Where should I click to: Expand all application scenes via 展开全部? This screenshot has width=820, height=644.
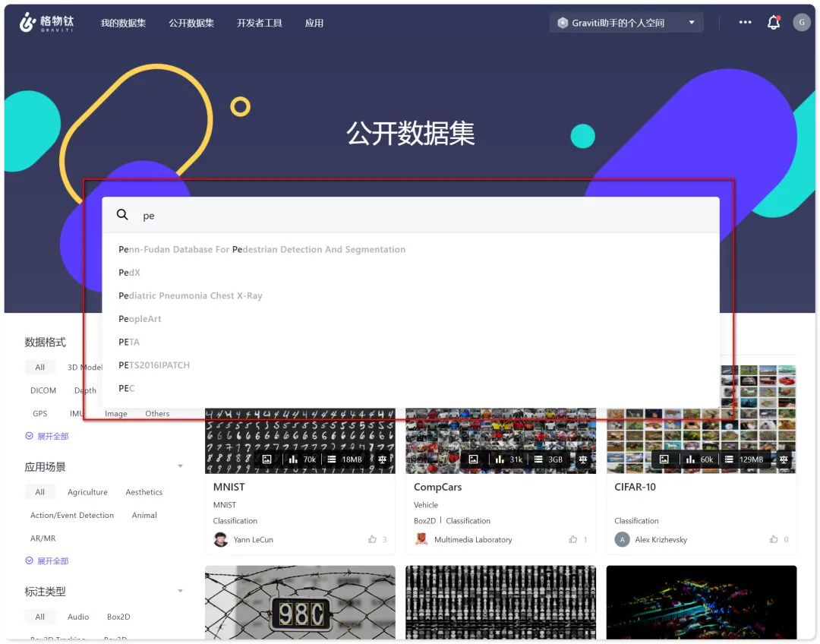[47, 560]
